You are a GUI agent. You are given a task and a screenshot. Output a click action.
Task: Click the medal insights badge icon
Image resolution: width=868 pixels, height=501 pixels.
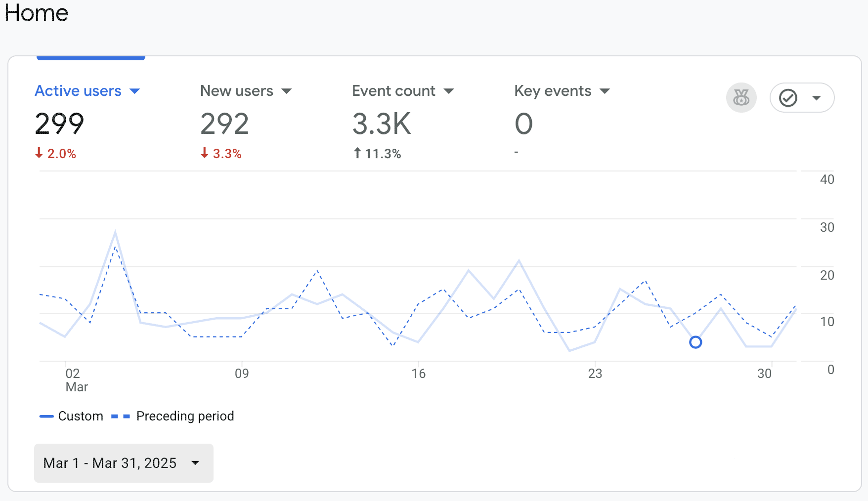click(x=741, y=98)
